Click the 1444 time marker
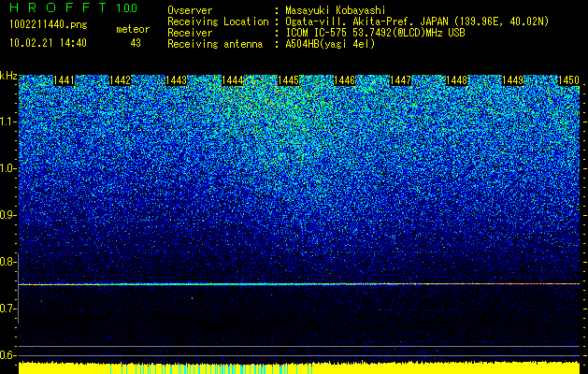The width and height of the screenshot is (588, 374). pos(232,80)
